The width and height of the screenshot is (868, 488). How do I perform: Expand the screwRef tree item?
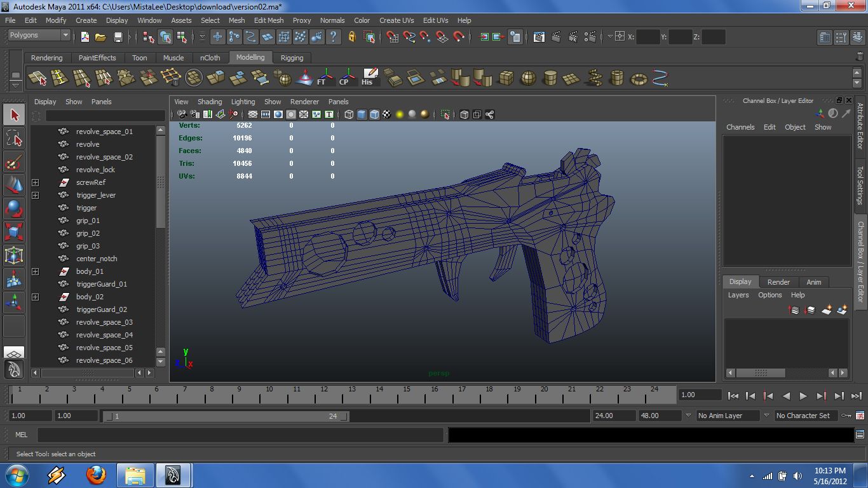[x=36, y=182]
